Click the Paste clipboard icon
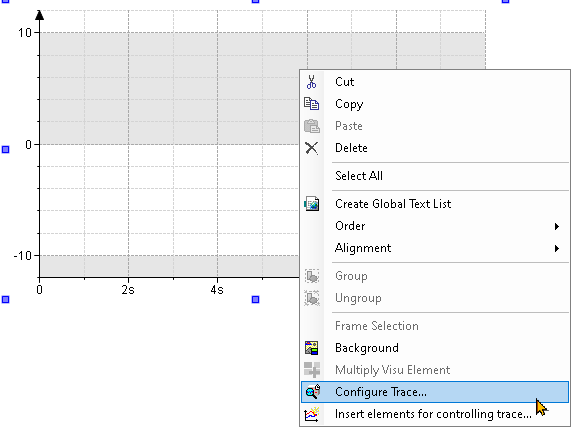Image resolution: width=577 pixels, height=444 pixels. click(311, 126)
